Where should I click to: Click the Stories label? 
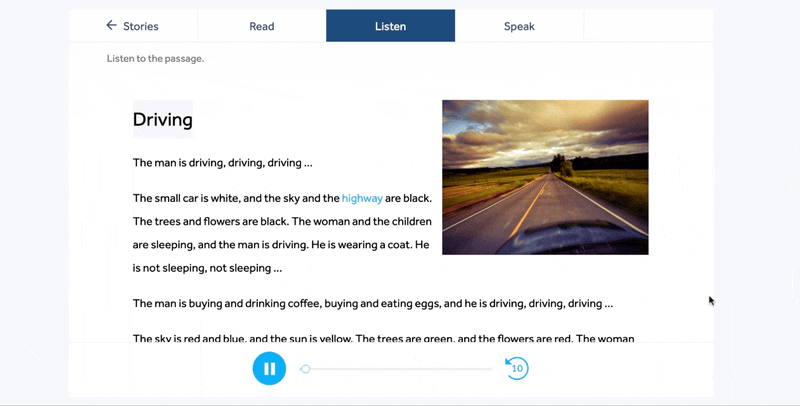tap(141, 26)
